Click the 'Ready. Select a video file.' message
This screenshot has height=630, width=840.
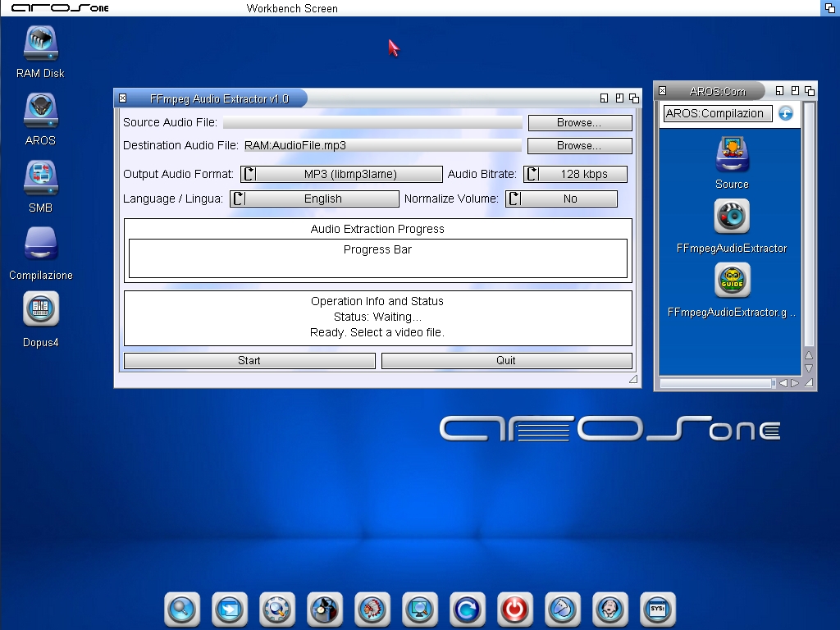click(x=377, y=332)
